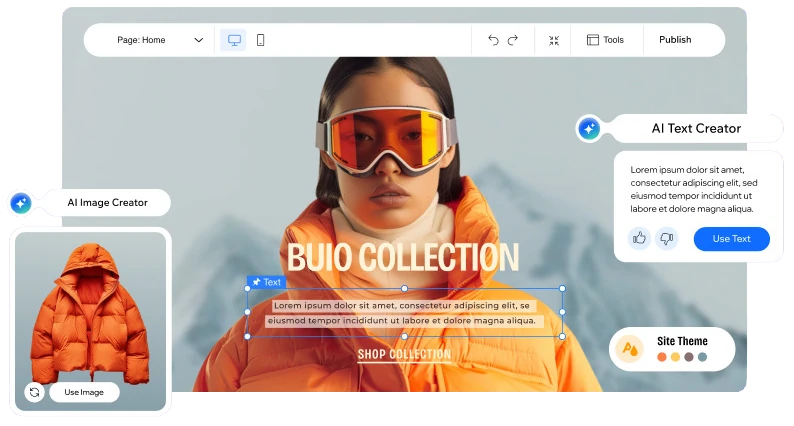This screenshot has width=794, height=426.
Task: Click the text box bottom-right corner handle
Action: point(562,336)
